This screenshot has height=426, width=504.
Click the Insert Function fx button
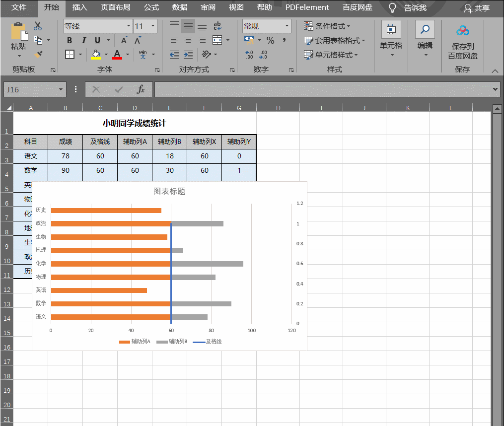coord(141,89)
